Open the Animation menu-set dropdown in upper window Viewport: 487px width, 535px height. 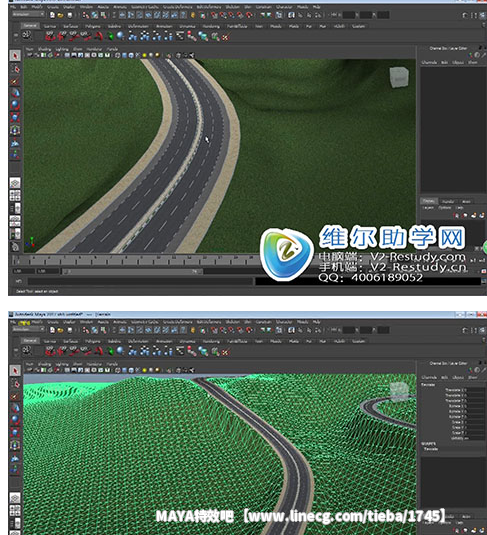pos(28,14)
